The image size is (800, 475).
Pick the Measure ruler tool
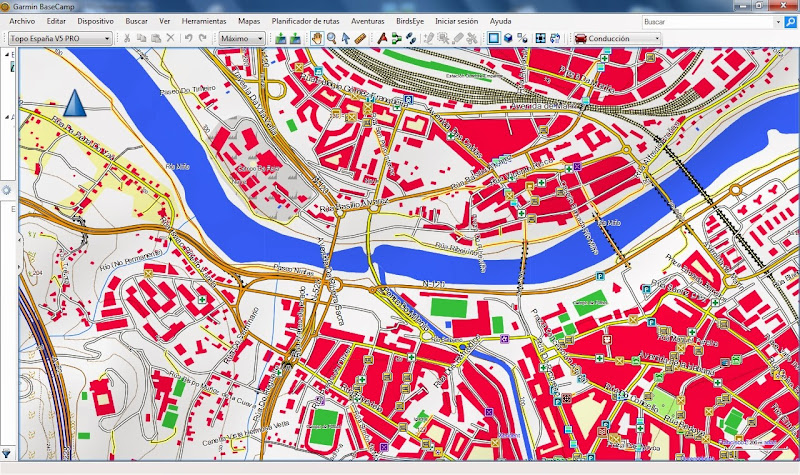tap(360, 38)
